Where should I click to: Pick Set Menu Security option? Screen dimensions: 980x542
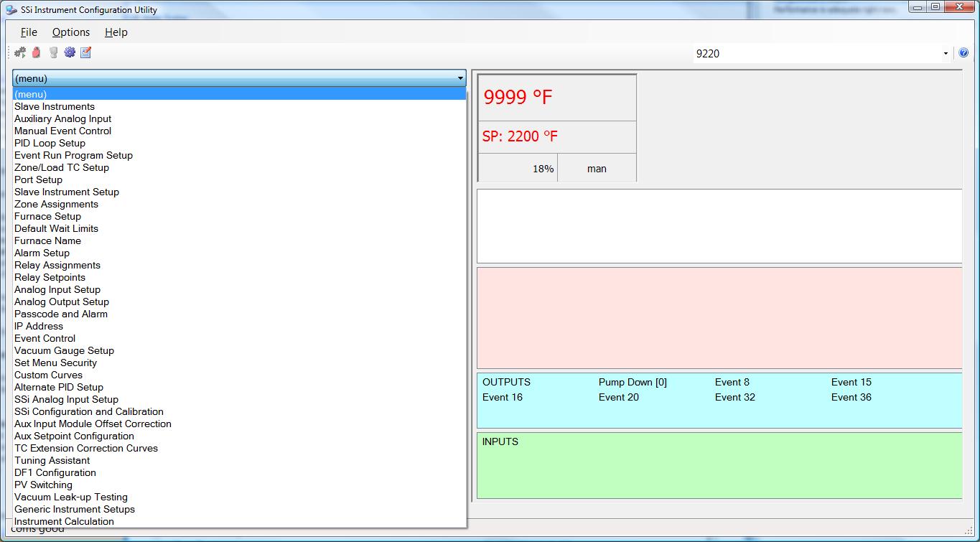[239, 363]
